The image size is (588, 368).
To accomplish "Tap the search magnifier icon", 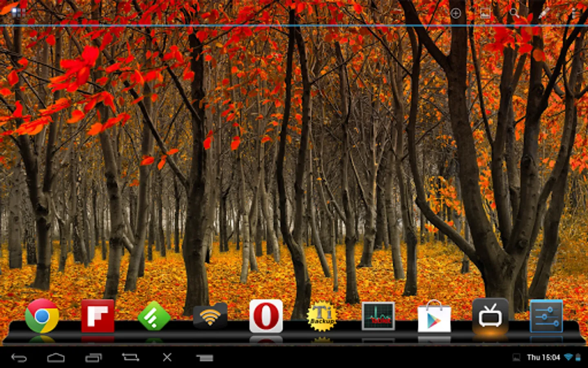I will [514, 13].
